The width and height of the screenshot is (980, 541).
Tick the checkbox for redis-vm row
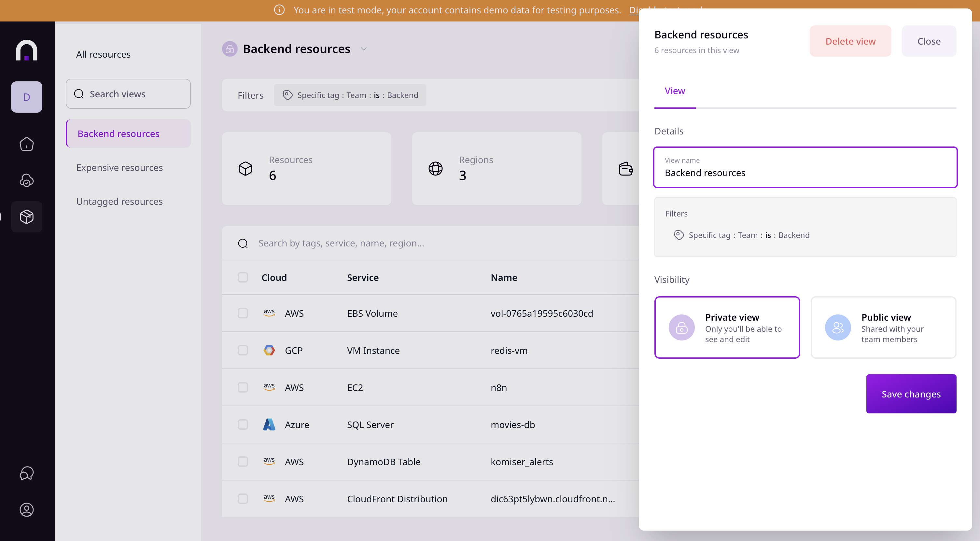[x=243, y=350]
